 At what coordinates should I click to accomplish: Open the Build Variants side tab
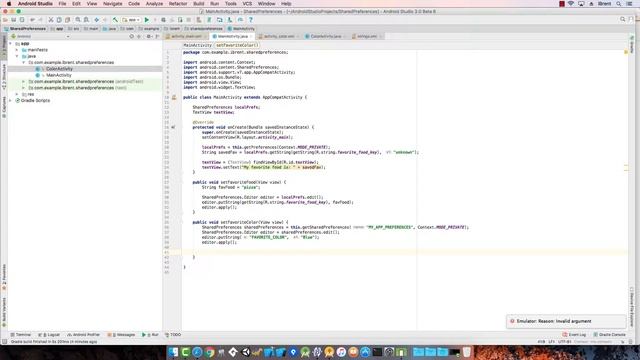4,312
